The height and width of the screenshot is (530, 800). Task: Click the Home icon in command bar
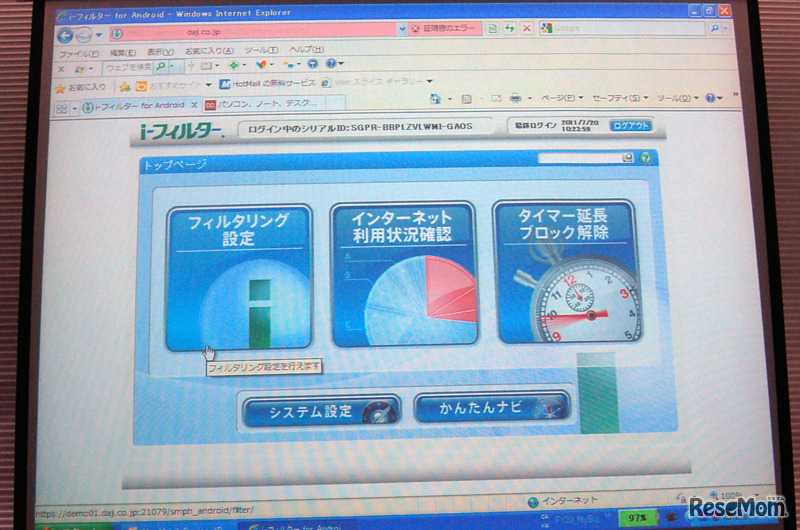coord(435,99)
